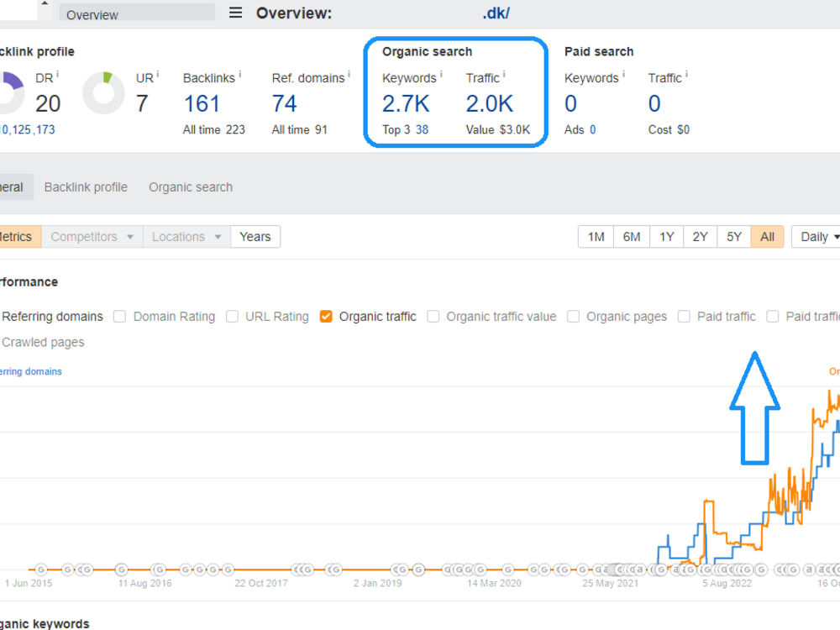Open the paid Ads count link

coord(592,129)
